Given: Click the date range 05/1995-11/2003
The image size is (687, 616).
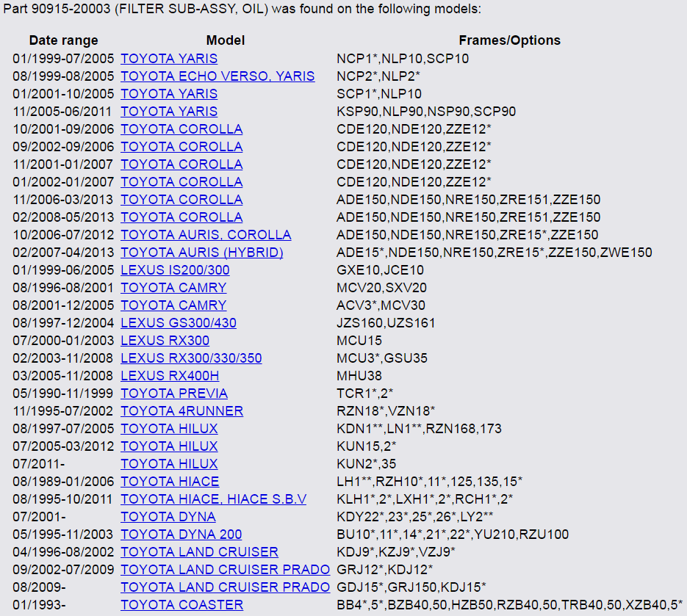Looking at the screenshot, I should [63, 534].
